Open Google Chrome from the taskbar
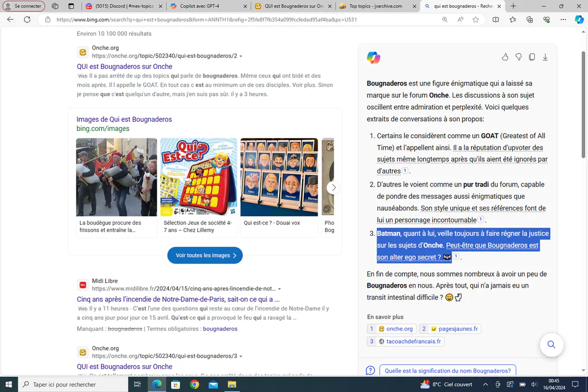Screen dimensions: 588x392 (x=194, y=385)
